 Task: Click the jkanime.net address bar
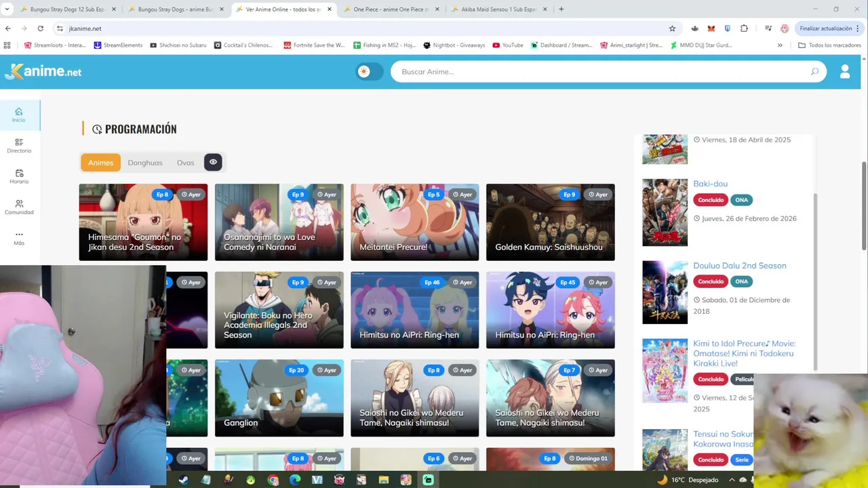click(366, 28)
